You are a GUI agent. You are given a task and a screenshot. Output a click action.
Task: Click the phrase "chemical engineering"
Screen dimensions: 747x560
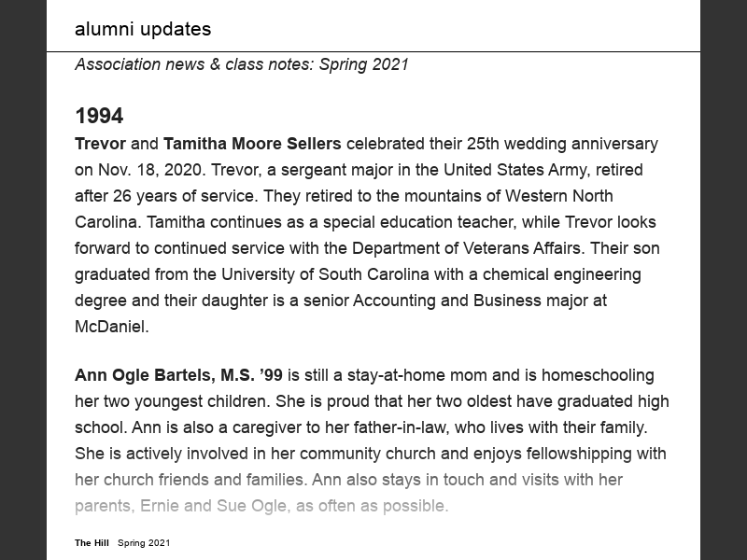(x=562, y=274)
